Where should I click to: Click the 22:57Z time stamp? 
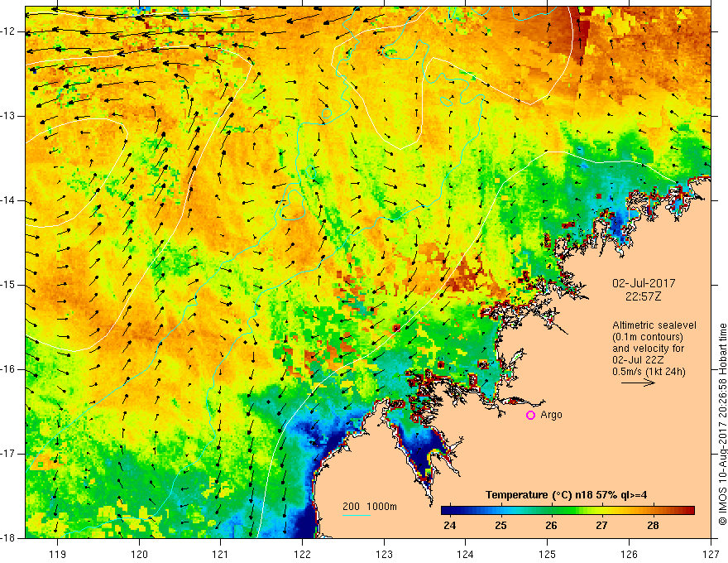643,296
